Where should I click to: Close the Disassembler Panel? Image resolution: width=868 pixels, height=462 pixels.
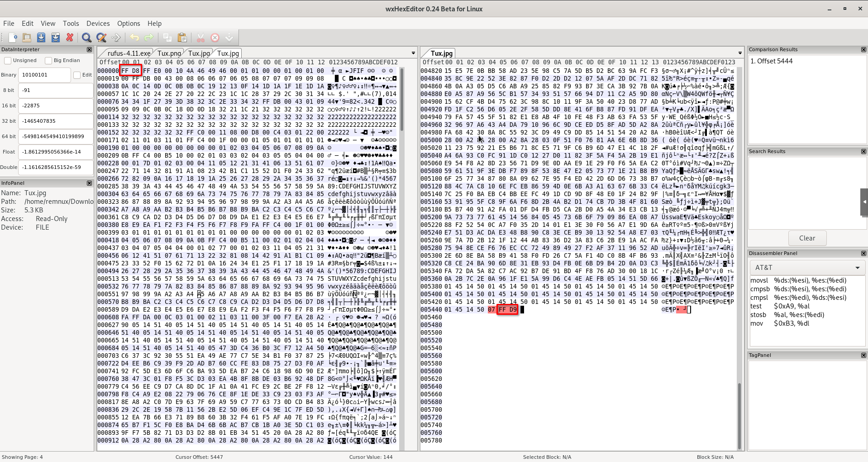pyautogui.click(x=863, y=254)
